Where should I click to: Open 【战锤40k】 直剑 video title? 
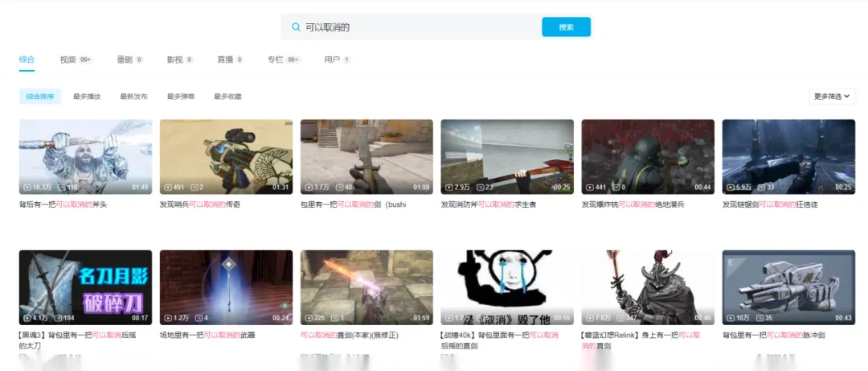tap(499, 340)
